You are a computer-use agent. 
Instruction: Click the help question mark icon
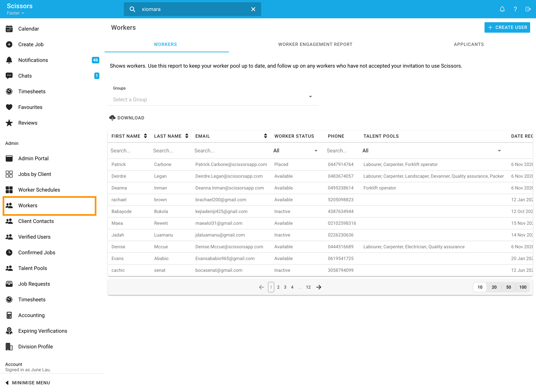coord(515,9)
